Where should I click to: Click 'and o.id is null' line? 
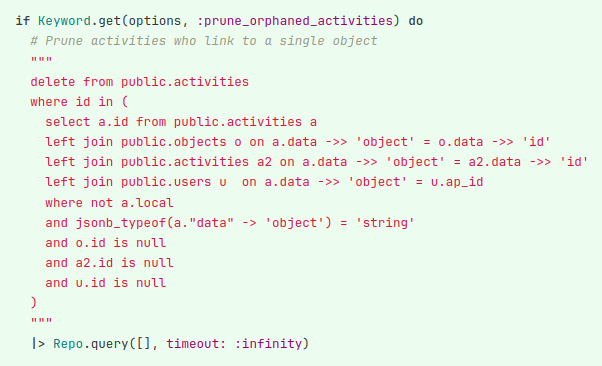[x=106, y=243]
